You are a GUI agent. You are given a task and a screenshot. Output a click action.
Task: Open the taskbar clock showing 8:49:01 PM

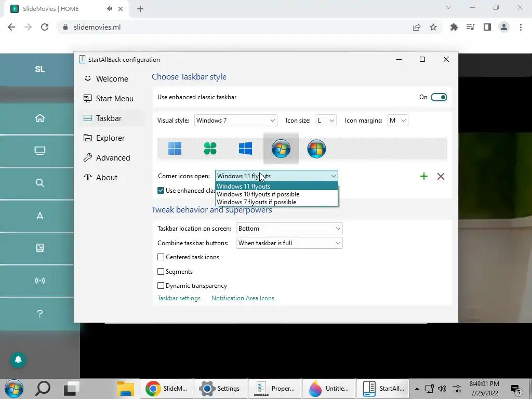point(484,389)
